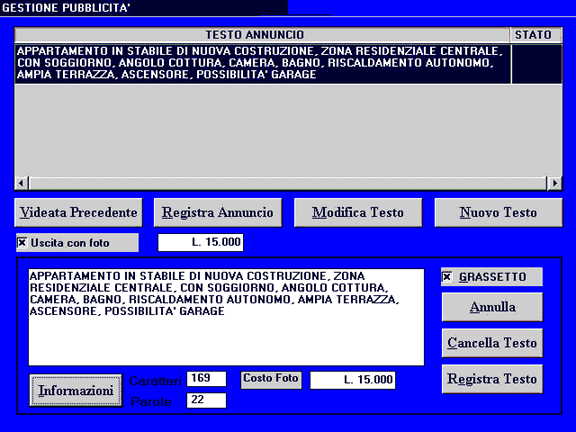Click the Registra Annuncio button
This screenshot has width=576, height=432.
[218, 212]
